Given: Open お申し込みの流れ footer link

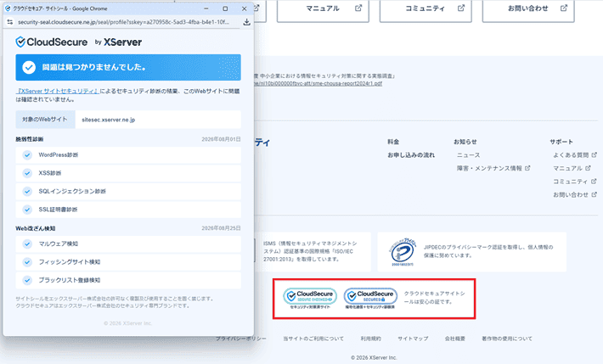Looking at the screenshot, I should [x=411, y=155].
